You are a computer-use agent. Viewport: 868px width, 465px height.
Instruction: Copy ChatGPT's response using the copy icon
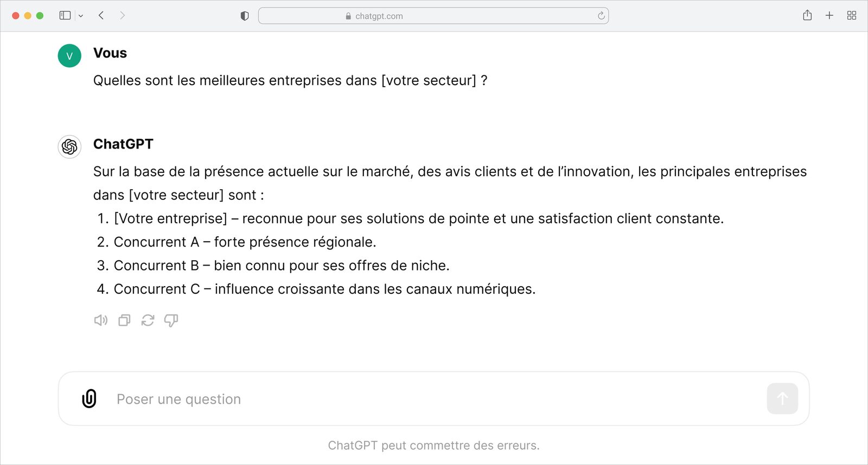(x=124, y=320)
